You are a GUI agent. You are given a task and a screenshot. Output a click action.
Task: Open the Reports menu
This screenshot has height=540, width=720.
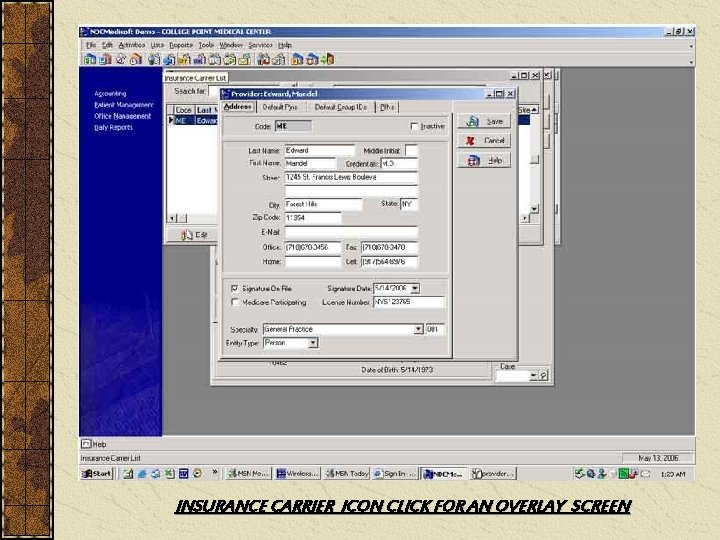click(x=181, y=45)
